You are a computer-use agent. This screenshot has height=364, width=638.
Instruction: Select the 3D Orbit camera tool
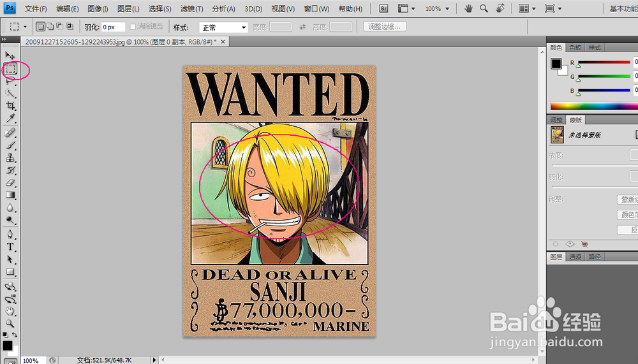(x=10, y=300)
